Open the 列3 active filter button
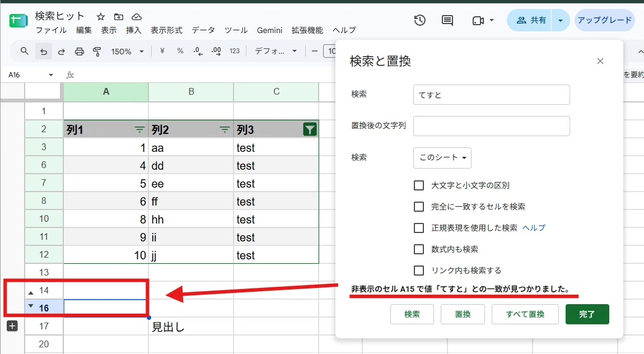Viewport: 644px width, 354px height. pos(310,130)
